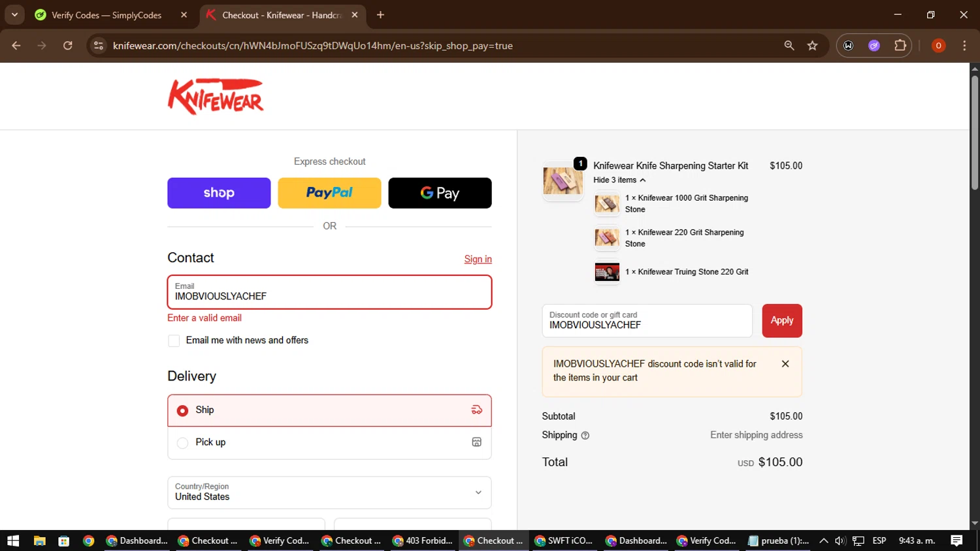Click the store pickup icon
The height and width of the screenshot is (551, 980).
pos(477,442)
